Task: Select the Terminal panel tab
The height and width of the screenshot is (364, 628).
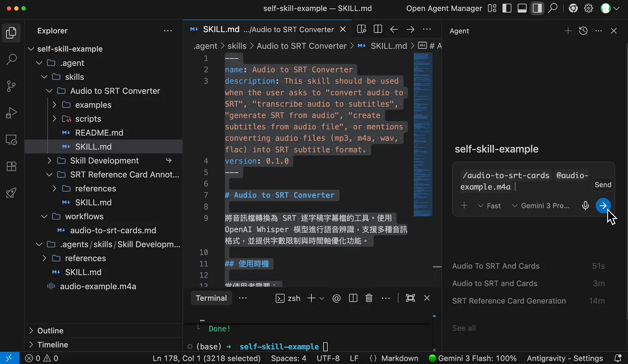Action: point(211,298)
